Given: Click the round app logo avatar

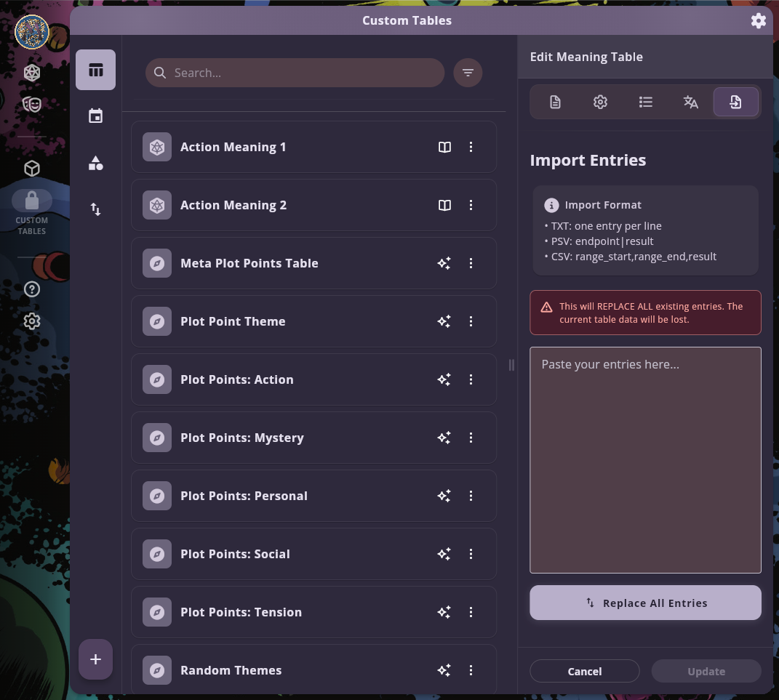Looking at the screenshot, I should pos(32,32).
